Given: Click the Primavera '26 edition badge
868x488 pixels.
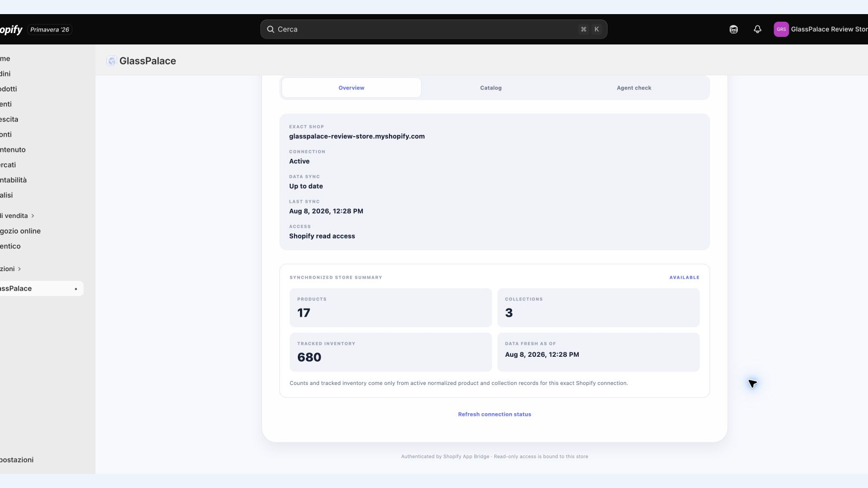Looking at the screenshot, I should 49,30.
